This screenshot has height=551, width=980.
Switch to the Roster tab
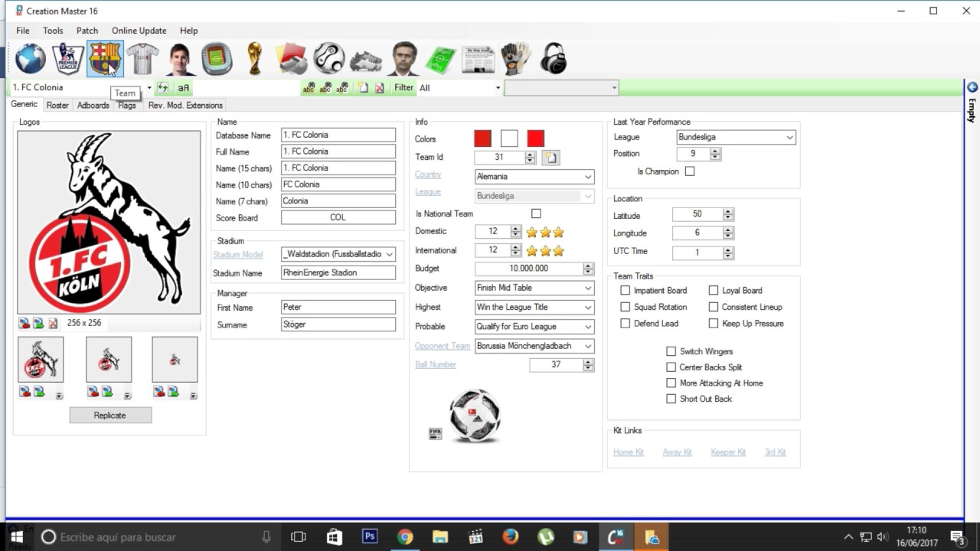[57, 106]
